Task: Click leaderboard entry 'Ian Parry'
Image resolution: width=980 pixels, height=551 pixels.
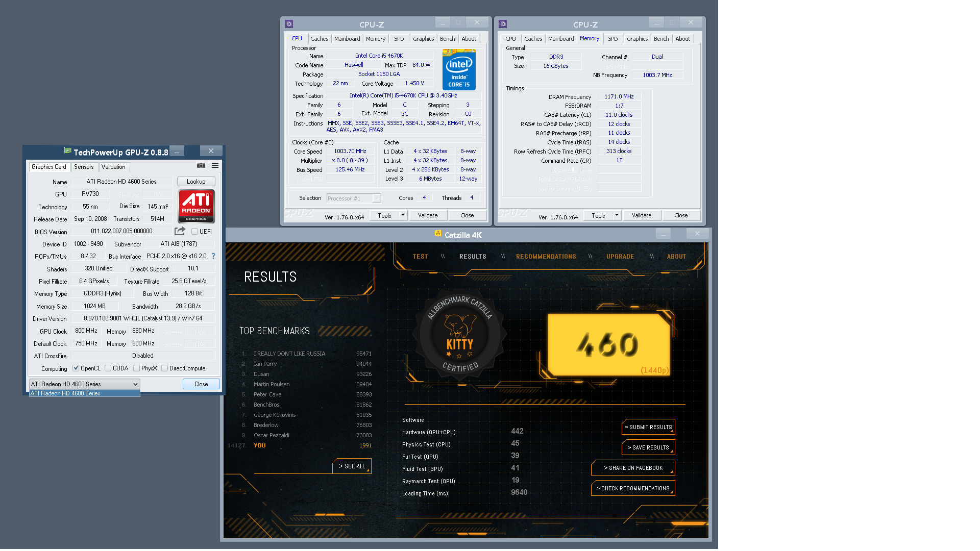Action: [265, 364]
